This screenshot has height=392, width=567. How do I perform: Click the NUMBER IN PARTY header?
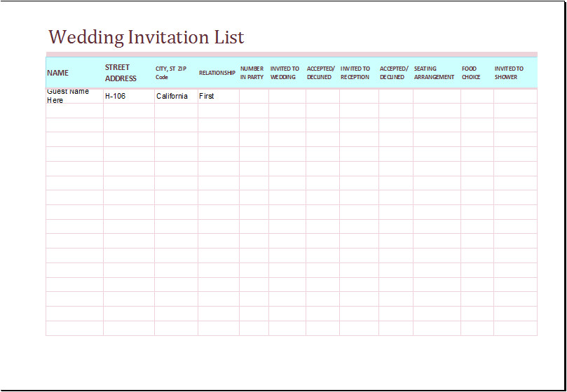click(x=252, y=73)
